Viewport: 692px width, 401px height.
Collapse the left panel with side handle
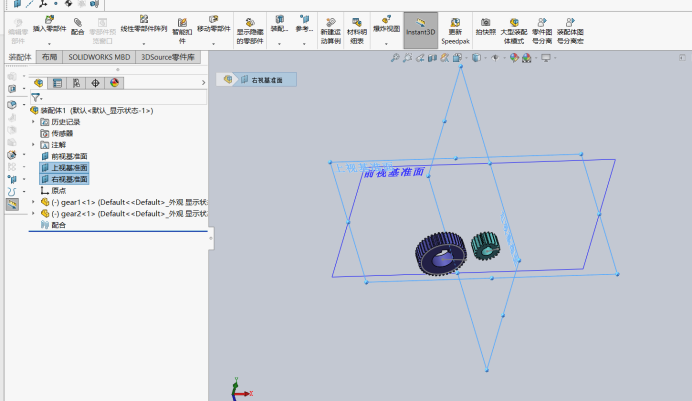pyautogui.click(x=211, y=238)
